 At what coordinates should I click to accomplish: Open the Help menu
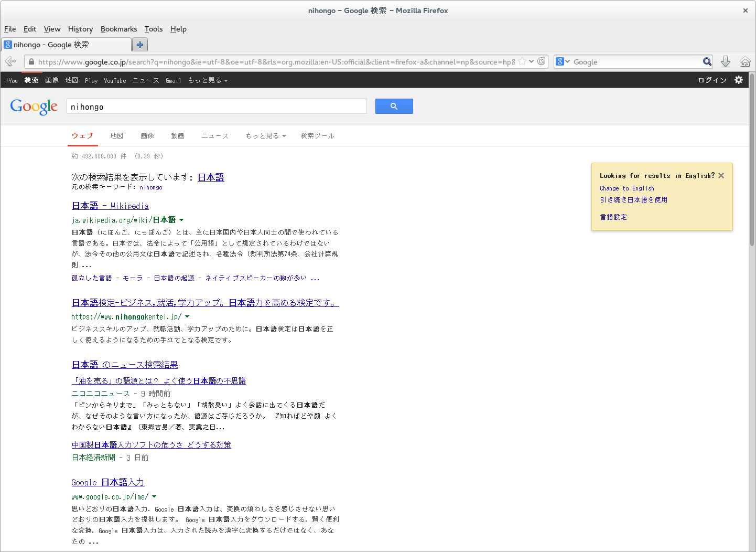pos(178,29)
